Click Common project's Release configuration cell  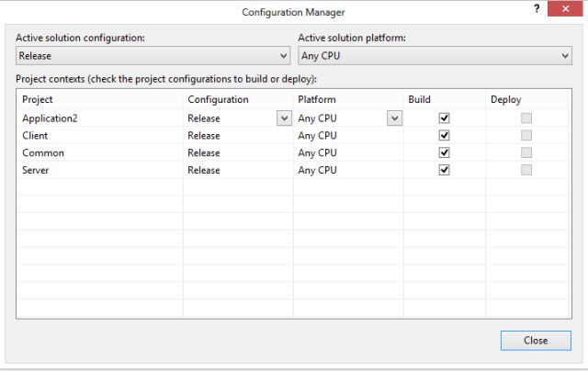(x=204, y=152)
